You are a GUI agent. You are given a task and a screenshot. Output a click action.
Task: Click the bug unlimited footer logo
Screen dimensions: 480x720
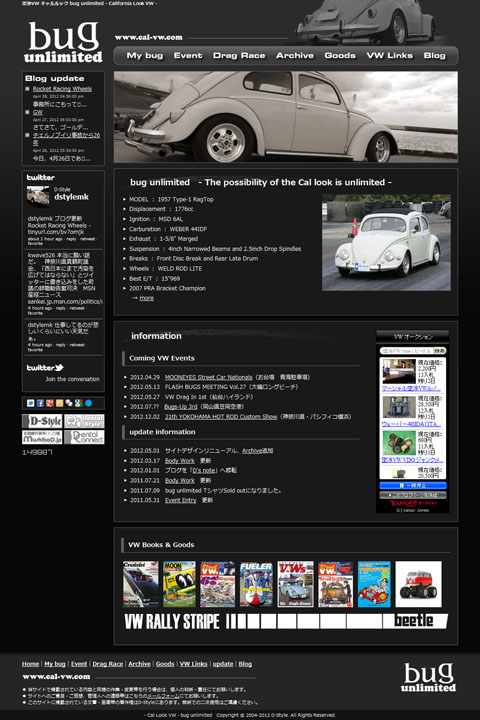point(428,677)
